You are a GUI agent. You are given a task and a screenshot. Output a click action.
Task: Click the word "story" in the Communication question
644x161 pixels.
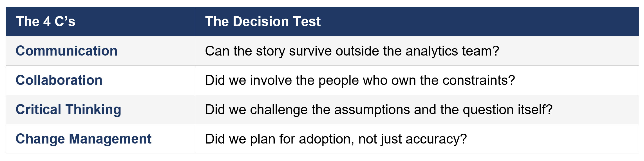pos(270,51)
